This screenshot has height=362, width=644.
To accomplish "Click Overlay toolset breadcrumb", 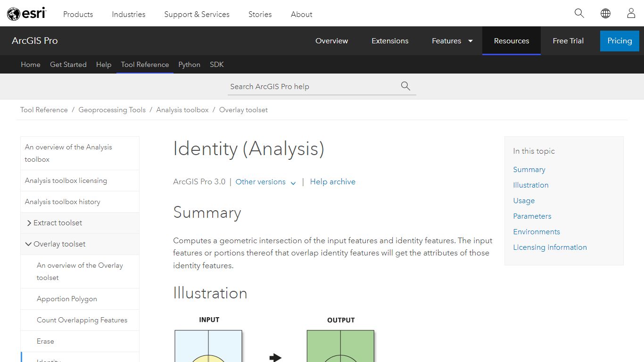I will [x=243, y=110].
